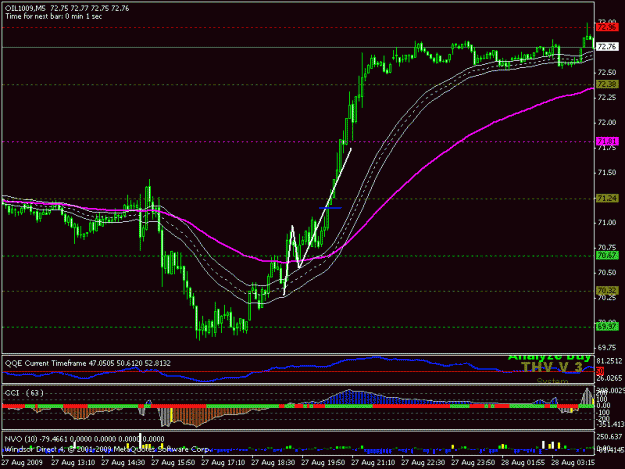Click the 27 Aug 19:50 time label
625x469 pixels.
(323, 463)
